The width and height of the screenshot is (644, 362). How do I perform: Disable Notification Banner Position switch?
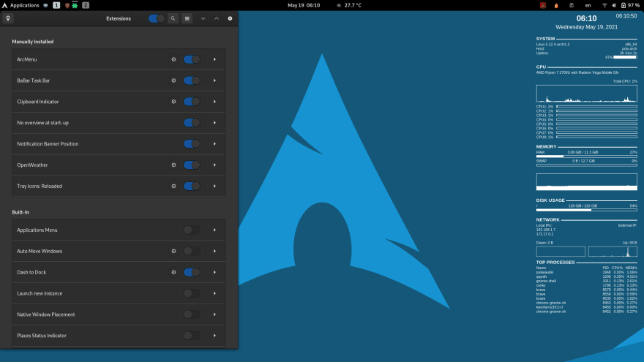192,143
